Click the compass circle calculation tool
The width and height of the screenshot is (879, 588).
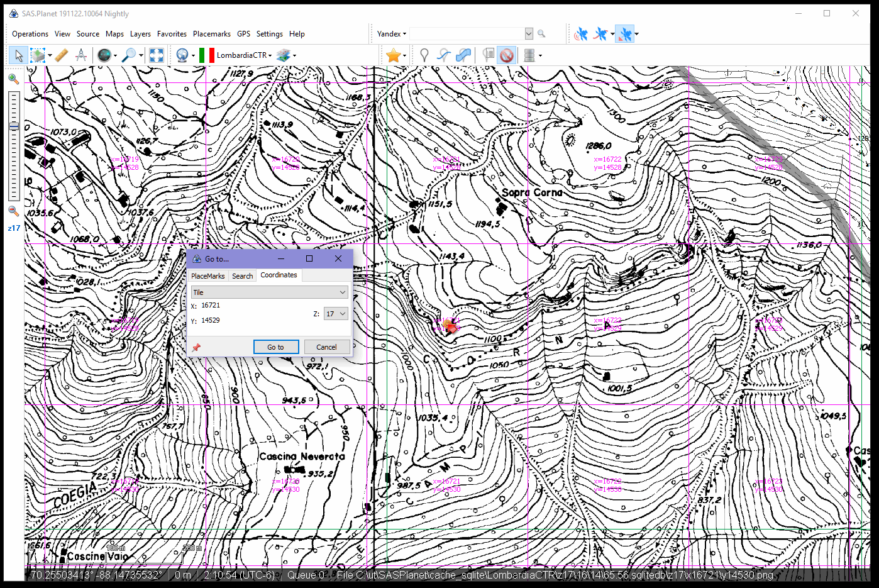[81, 55]
